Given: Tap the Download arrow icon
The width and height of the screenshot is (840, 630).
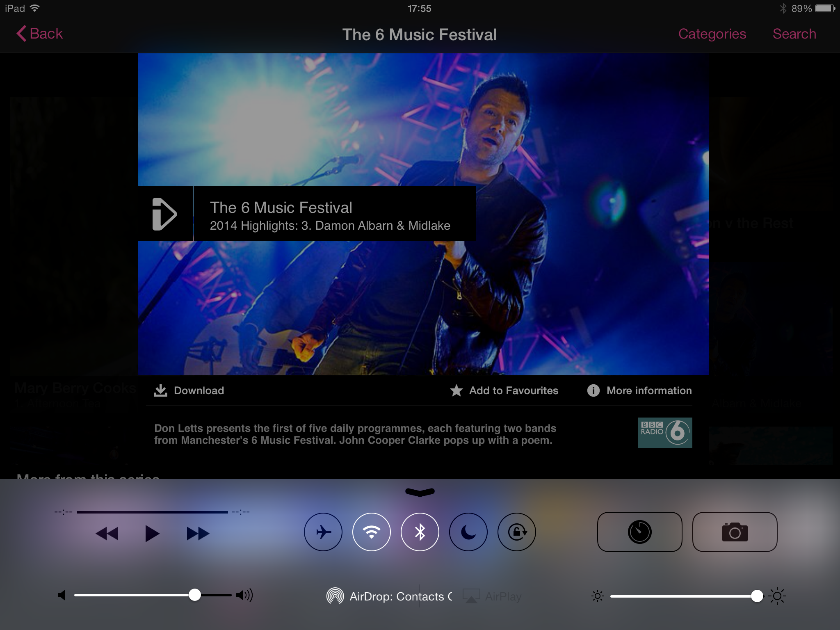Looking at the screenshot, I should (161, 390).
